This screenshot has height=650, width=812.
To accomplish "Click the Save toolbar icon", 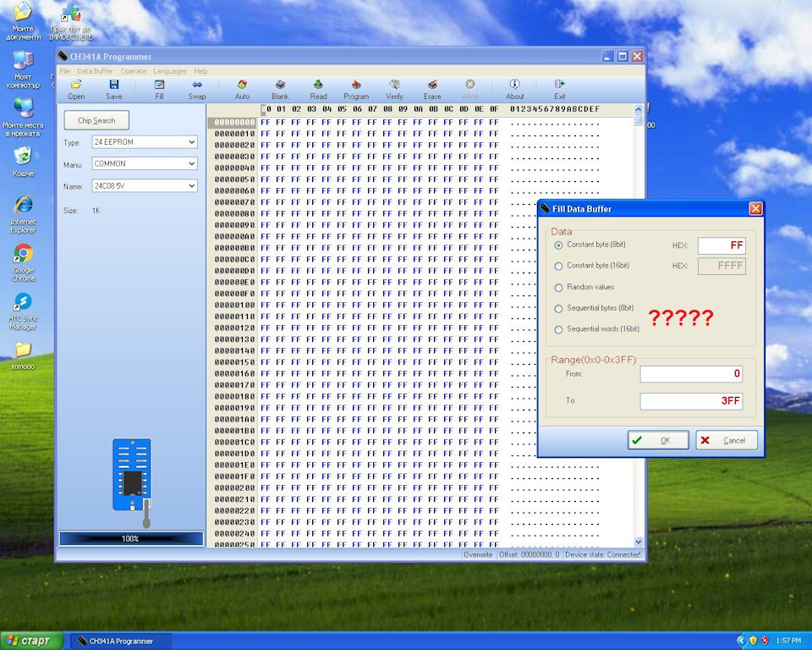I will [x=113, y=89].
